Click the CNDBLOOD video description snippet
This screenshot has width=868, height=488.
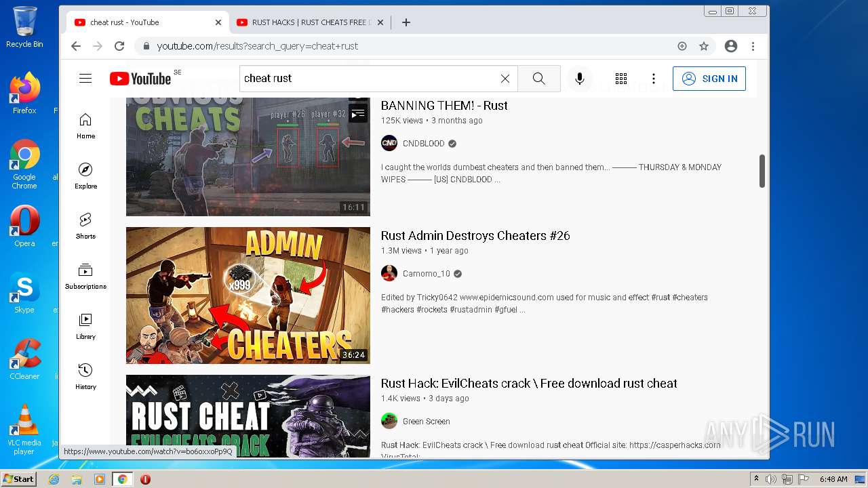[551, 174]
